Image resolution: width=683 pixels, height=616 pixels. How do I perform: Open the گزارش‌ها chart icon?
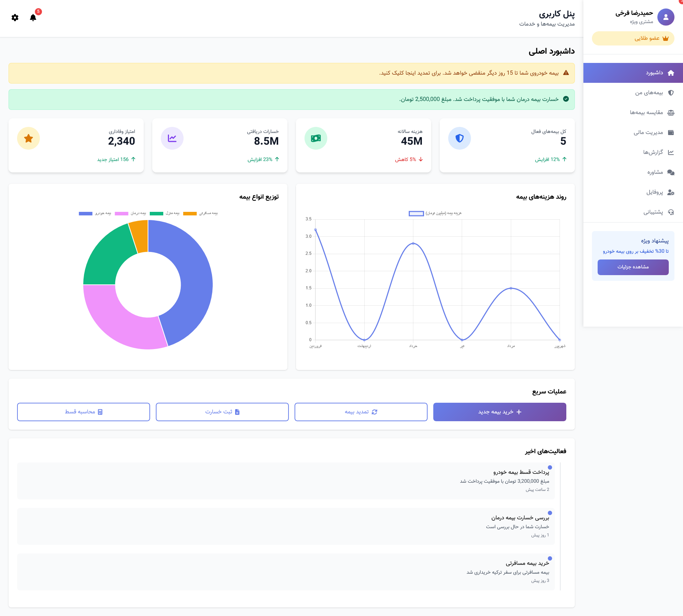(x=671, y=152)
